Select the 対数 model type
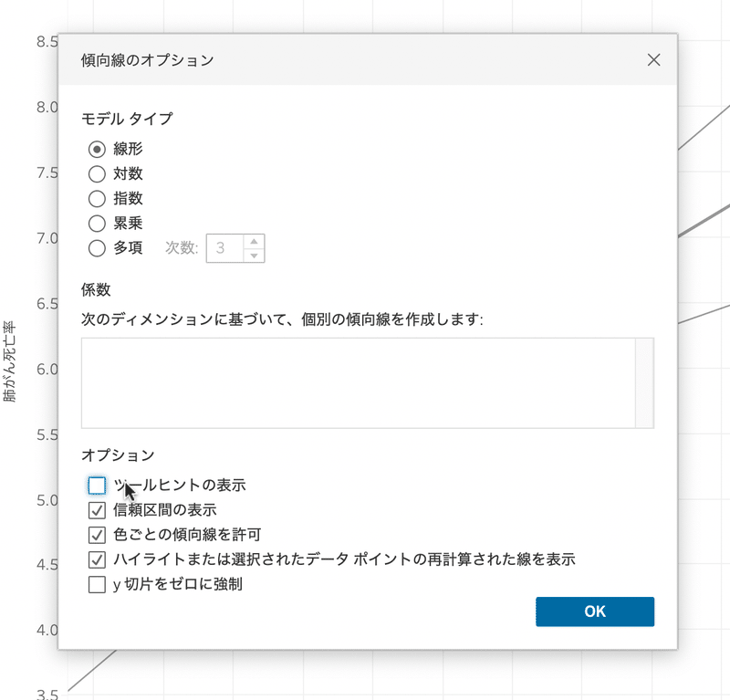 tap(97, 174)
